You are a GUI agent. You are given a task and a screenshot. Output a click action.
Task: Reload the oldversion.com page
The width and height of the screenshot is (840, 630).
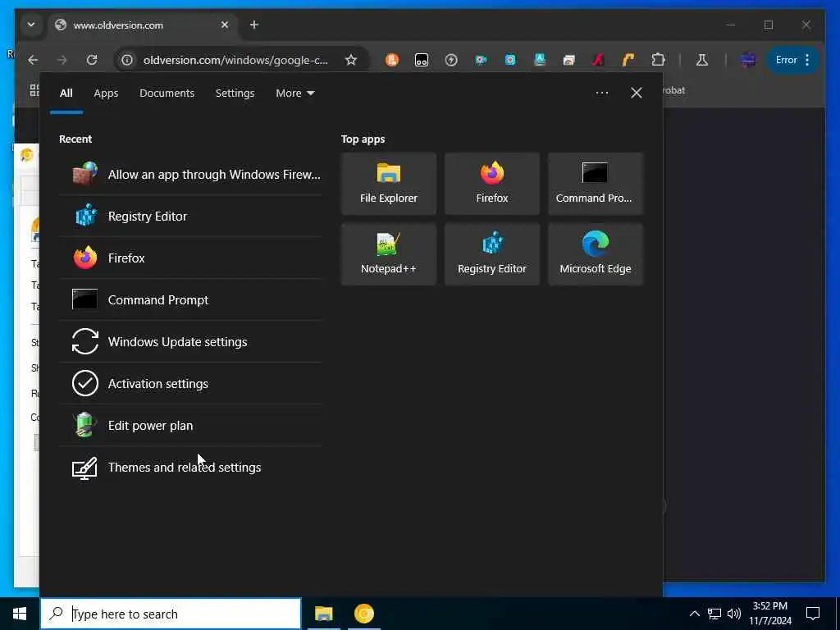(x=92, y=60)
